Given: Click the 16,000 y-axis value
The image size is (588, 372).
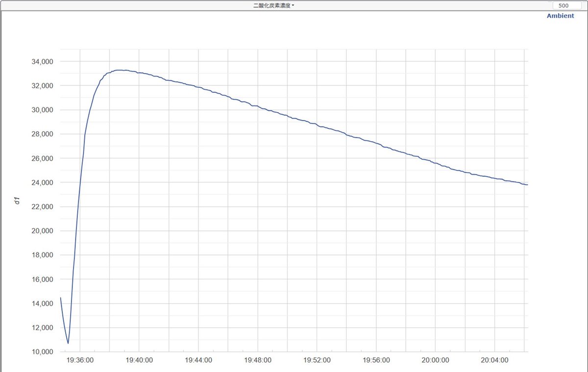Looking at the screenshot, I should pyautogui.click(x=42, y=279).
